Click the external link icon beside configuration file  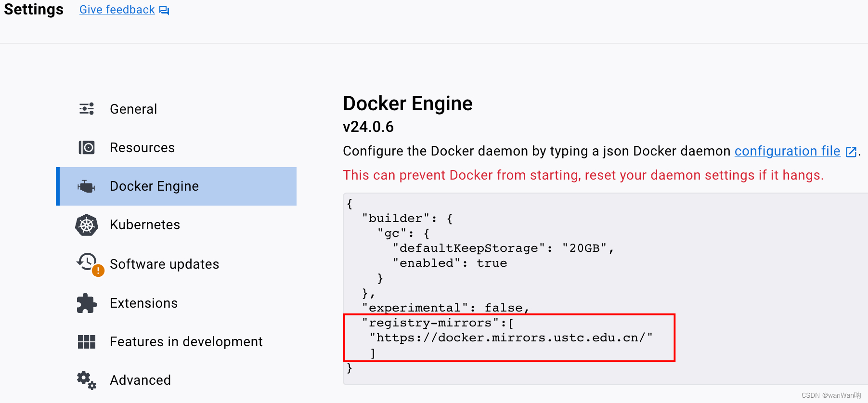click(x=851, y=152)
